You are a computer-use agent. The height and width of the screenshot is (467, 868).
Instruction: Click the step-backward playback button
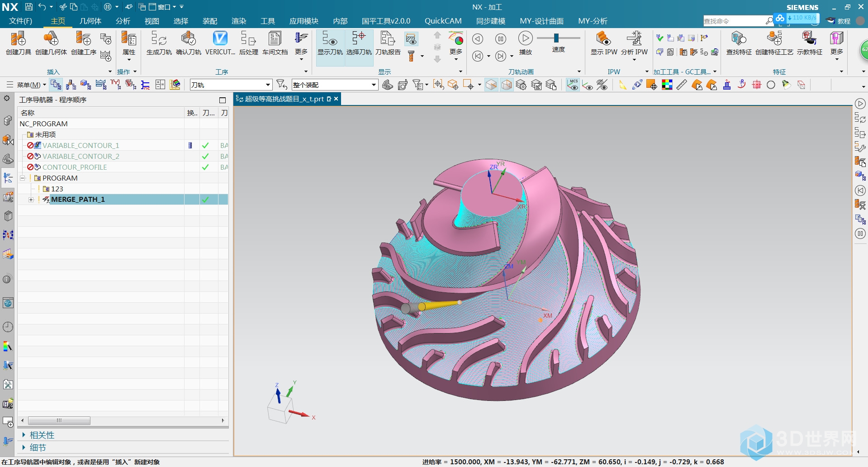click(x=478, y=39)
